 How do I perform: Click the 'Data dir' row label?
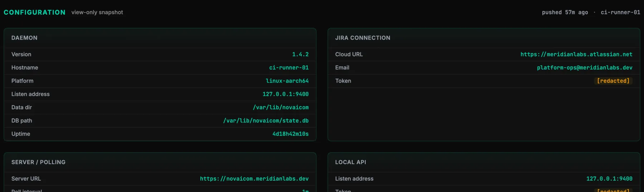pyautogui.click(x=21, y=107)
